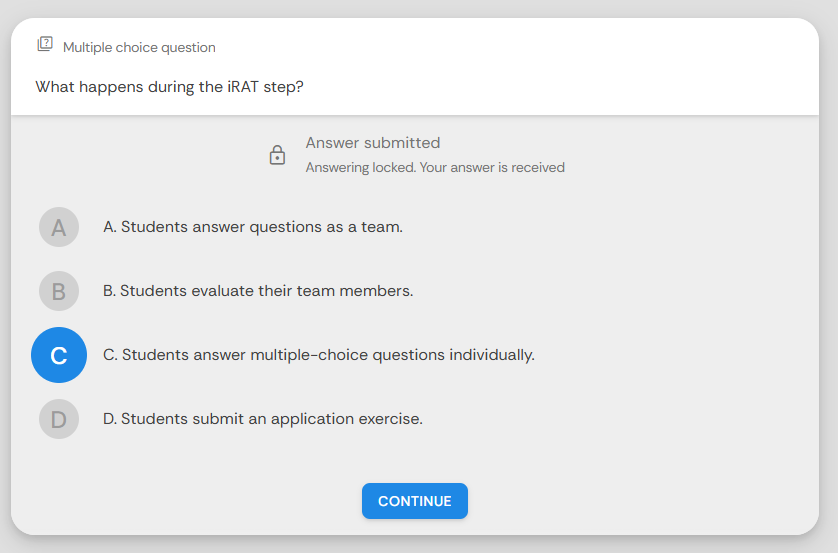
Task: Click the 'Multiple choice question' label
Action: [139, 48]
